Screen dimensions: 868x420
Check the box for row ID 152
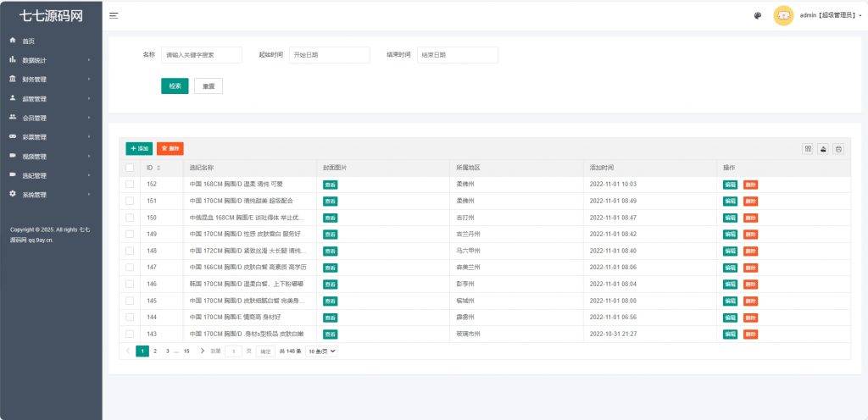(130, 184)
